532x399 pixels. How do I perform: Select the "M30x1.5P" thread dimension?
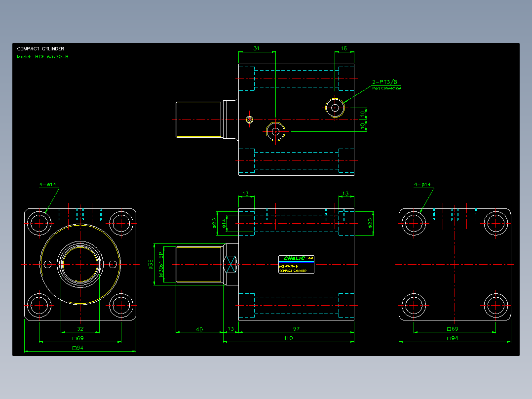[x=161, y=264]
